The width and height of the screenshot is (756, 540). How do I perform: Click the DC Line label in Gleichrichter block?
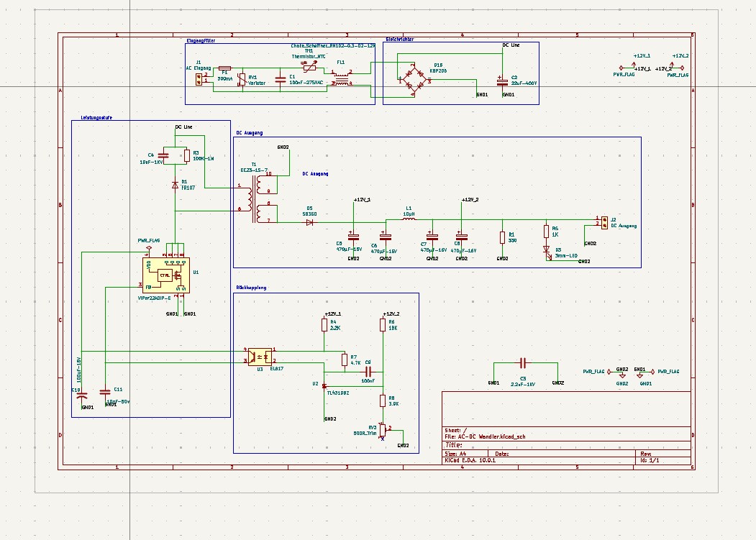(x=511, y=45)
